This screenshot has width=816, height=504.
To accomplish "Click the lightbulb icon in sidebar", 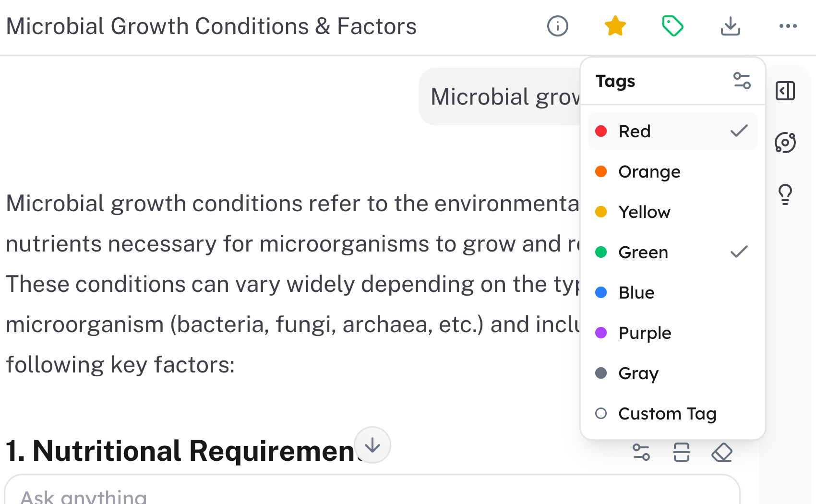I will click(785, 194).
